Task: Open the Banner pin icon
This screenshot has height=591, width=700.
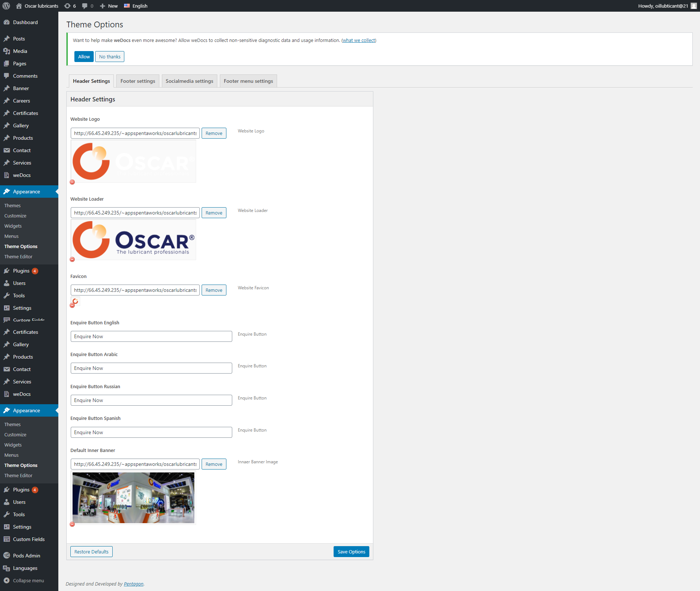Action: [7, 88]
